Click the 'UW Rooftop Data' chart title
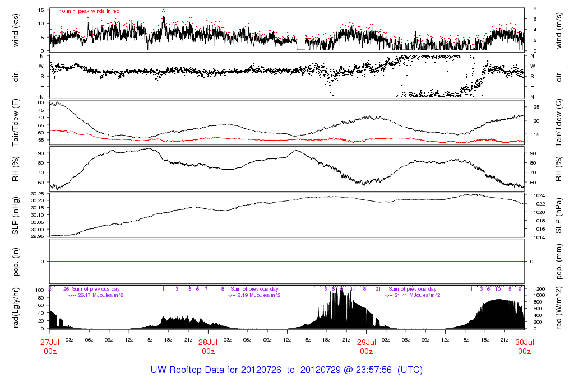This screenshot has height=392, width=574. 286,370
